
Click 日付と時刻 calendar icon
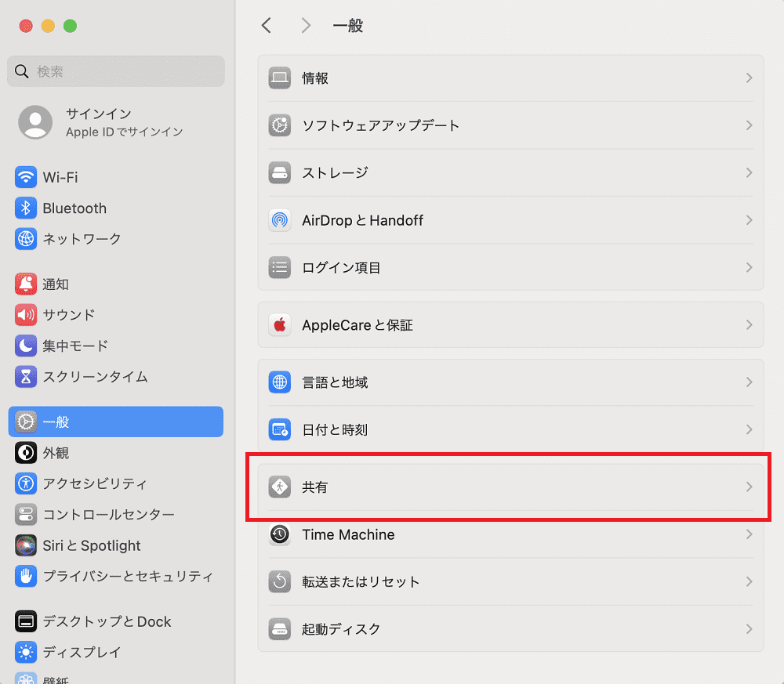point(280,429)
